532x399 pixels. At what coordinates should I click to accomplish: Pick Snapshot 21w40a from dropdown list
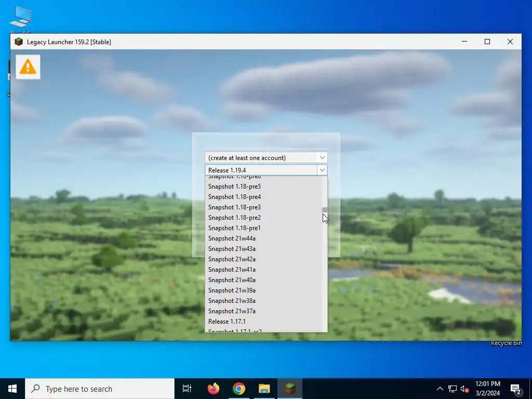[263, 280]
